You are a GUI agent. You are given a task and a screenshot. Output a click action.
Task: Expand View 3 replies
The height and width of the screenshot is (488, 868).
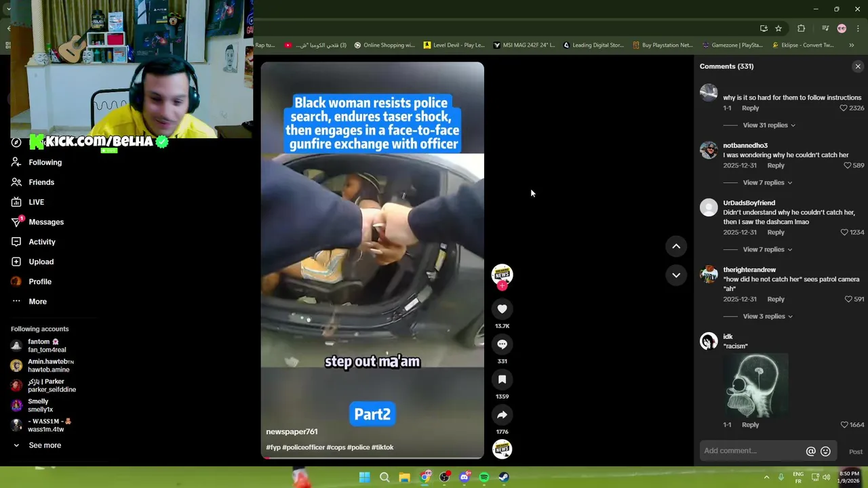767,317
